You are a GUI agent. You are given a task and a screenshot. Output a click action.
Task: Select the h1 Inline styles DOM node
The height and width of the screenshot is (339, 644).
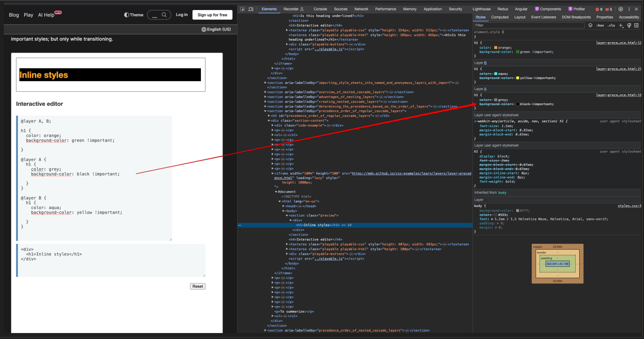318,225
